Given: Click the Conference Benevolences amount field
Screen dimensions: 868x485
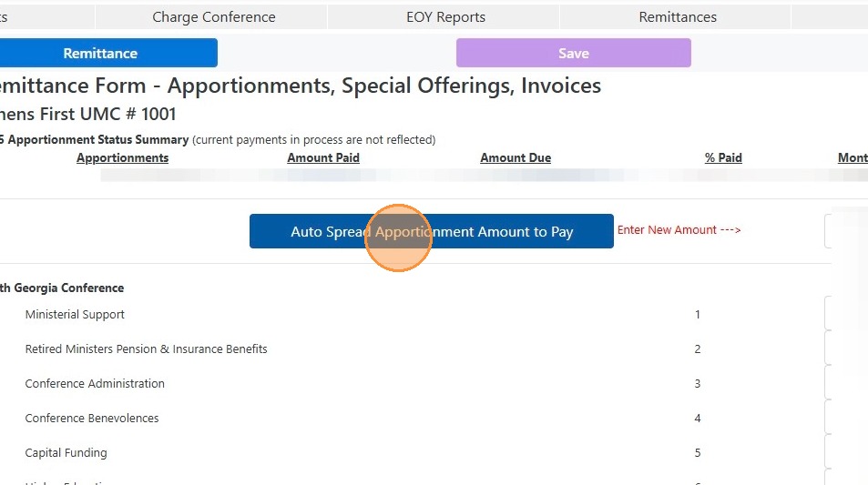Looking at the screenshot, I should 847,418.
